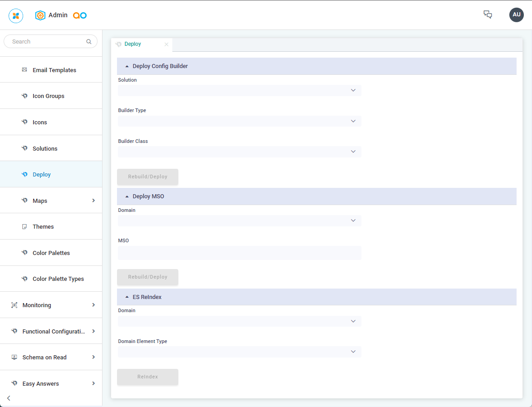
Task: Click the Schema on Read monitor icon
Action: [14, 358]
